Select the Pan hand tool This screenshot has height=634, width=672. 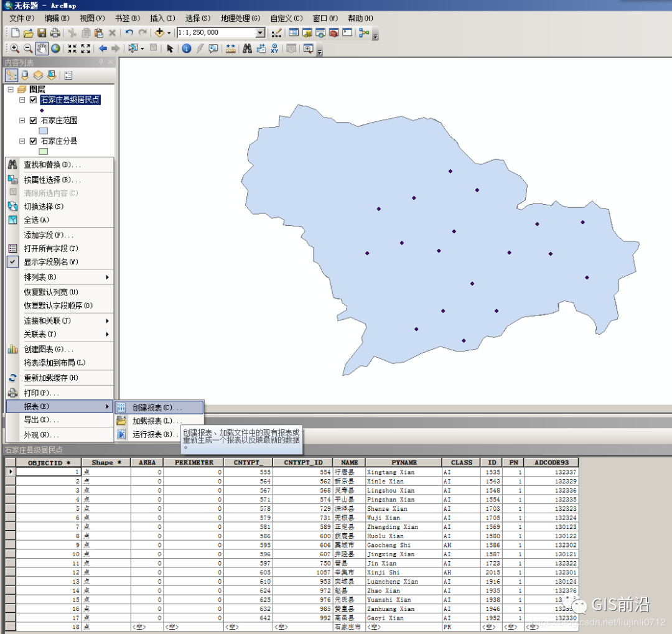[x=42, y=49]
